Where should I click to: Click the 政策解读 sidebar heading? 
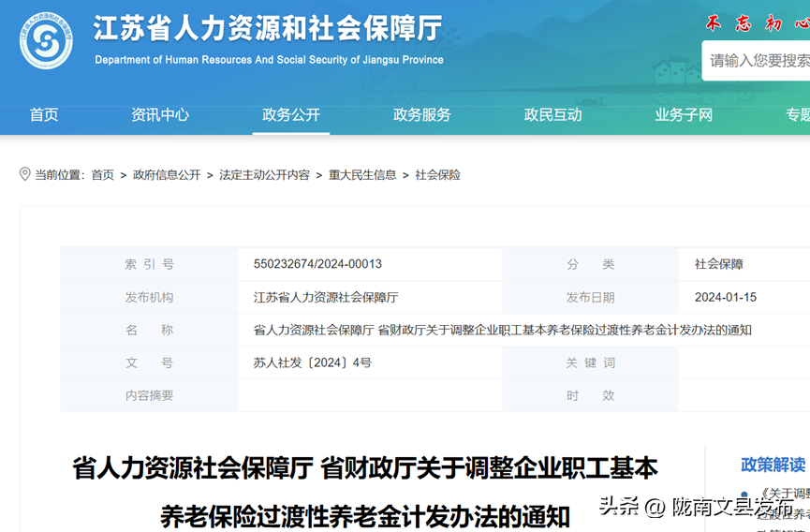click(773, 465)
